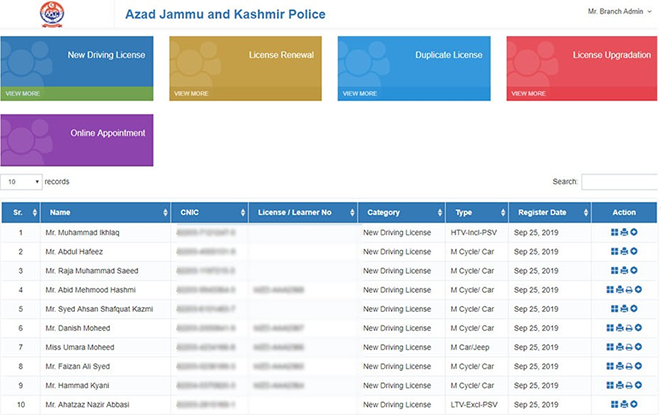Select the name Mr. Hammad Kyani
Screen dimensions: 661x415
pyautogui.click(x=78, y=385)
